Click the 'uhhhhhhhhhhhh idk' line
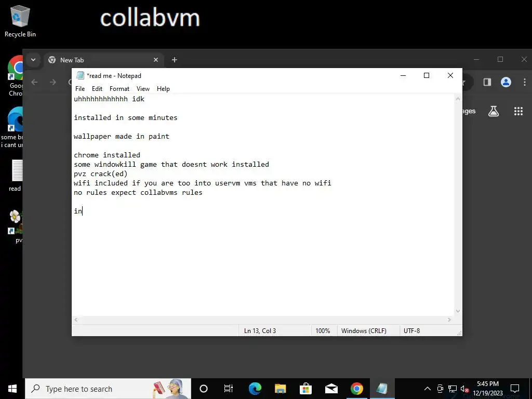Screen dimensions: 532x399 [x=109, y=99]
